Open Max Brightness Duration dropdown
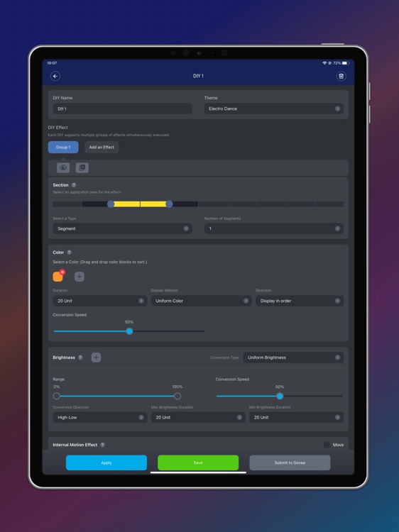The image size is (399, 532). (x=198, y=418)
